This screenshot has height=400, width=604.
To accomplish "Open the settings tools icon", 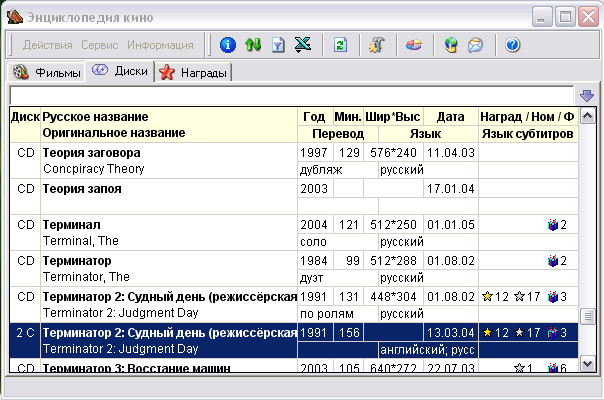I will 377,45.
